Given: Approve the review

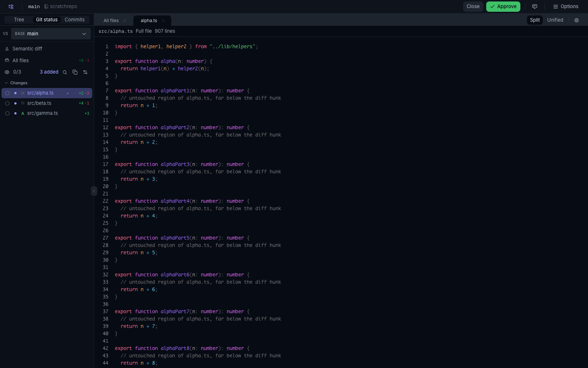Looking at the screenshot, I should (x=503, y=7).
